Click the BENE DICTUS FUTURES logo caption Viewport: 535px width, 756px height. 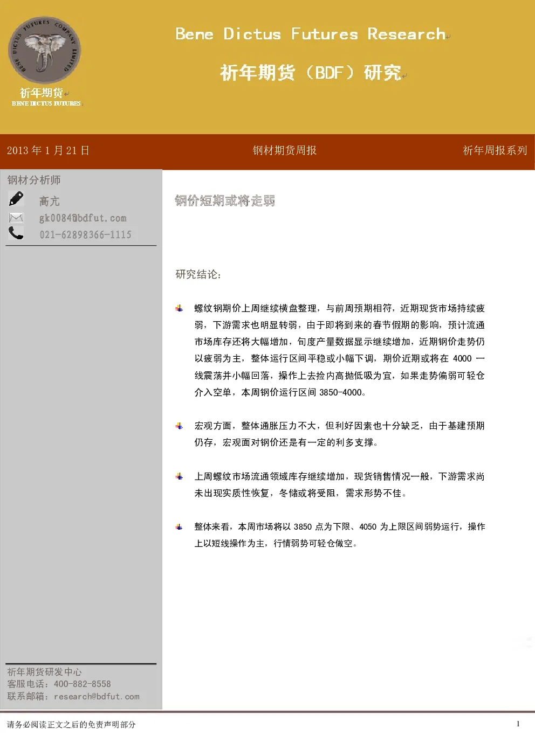tap(46, 103)
